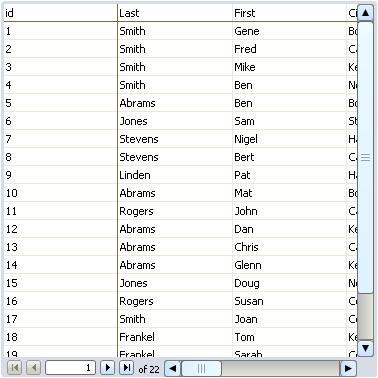
Task: Select row with Gene Smith
Action: 180,31
